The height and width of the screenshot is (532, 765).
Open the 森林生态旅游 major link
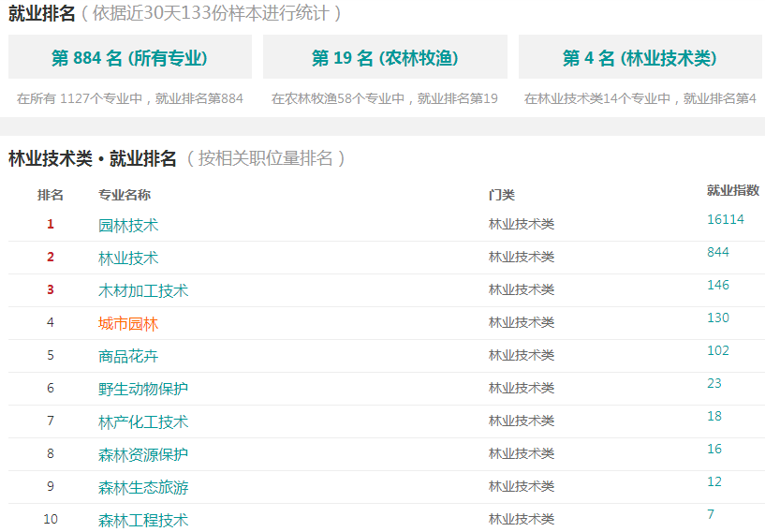[143, 488]
